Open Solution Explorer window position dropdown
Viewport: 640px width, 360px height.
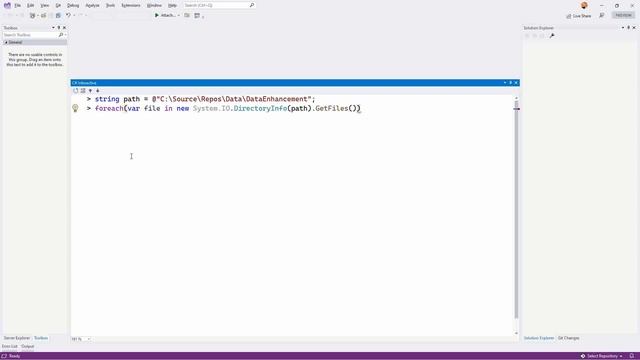623,28
